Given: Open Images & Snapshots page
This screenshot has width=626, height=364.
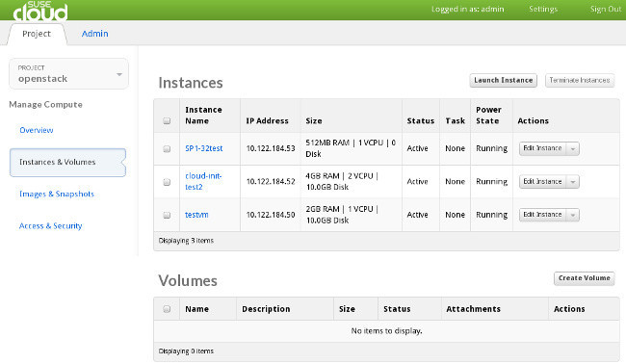Looking at the screenshot, I should (57, 194).
